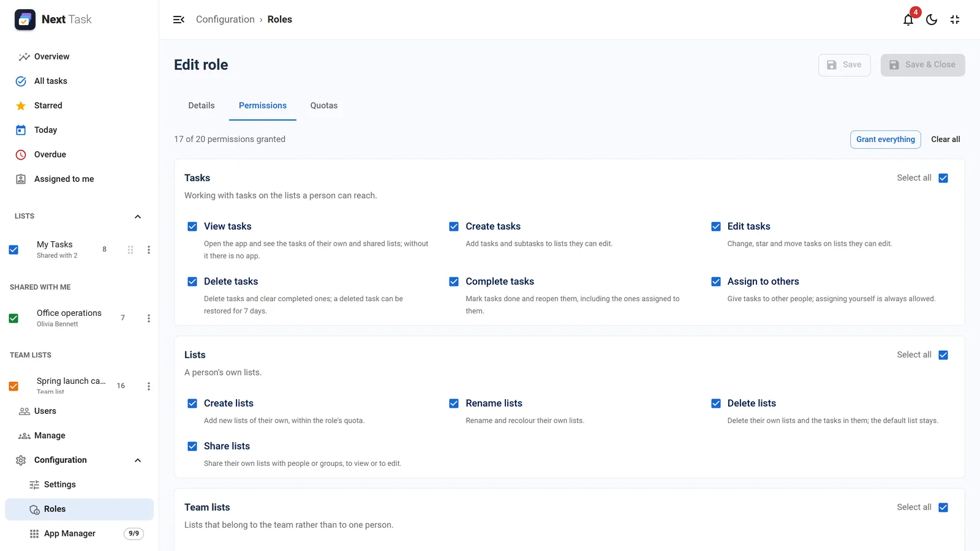Toggle the My Tasks list checkbox

pyautogui.click(x=13, y=250)
